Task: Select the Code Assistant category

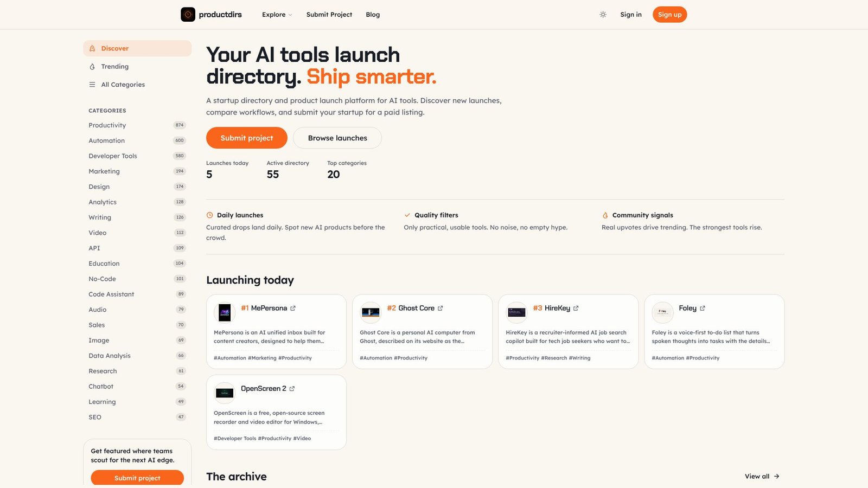Action: pos(137,294)
